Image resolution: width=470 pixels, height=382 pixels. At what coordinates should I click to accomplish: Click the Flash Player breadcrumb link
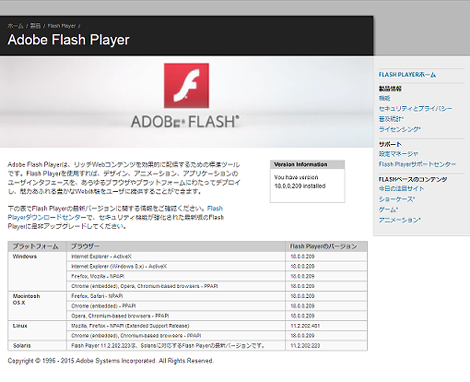pos(62,26)
